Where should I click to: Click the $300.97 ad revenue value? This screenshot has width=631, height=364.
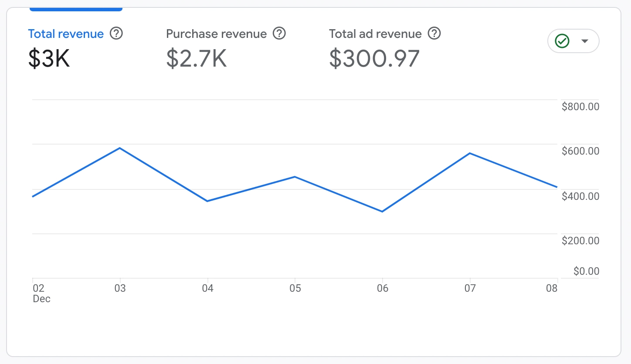point(374,58)
